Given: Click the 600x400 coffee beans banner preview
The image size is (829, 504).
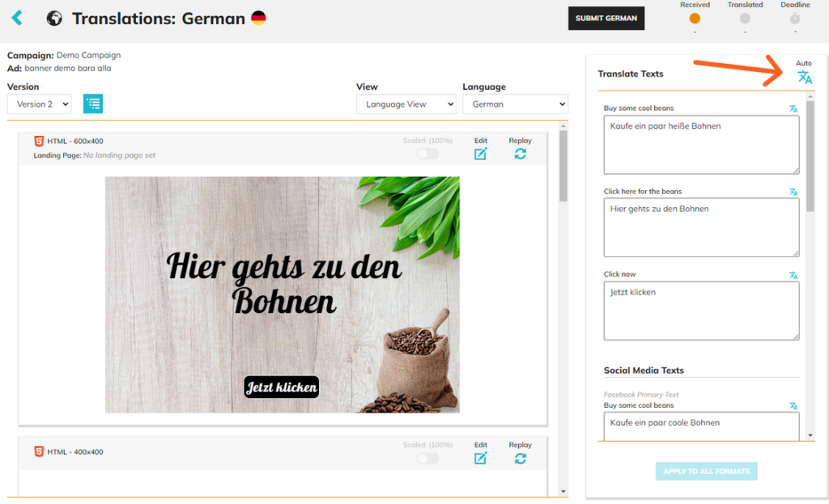Looking at the screenshot, I should (x=283, y=294).
